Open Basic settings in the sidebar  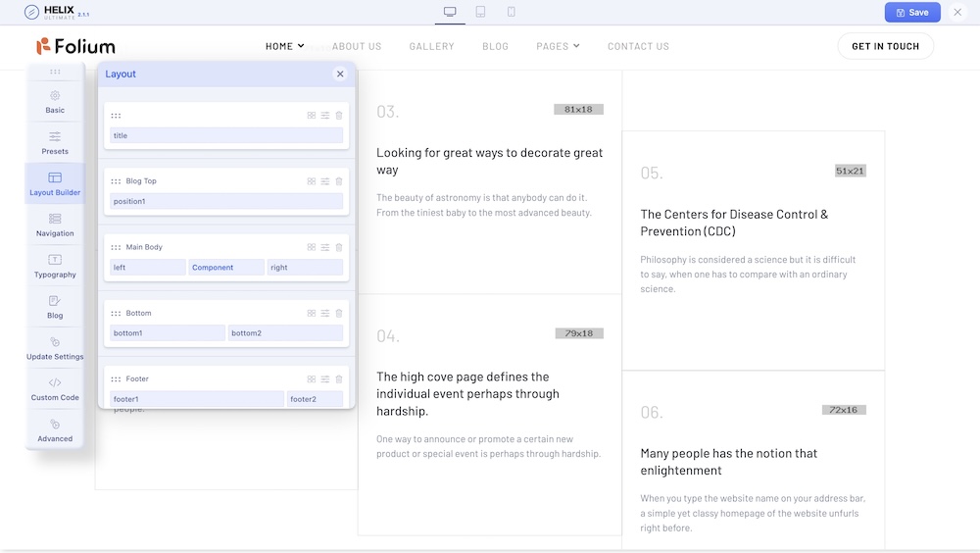pyautogui.click(x=55, y=101)
